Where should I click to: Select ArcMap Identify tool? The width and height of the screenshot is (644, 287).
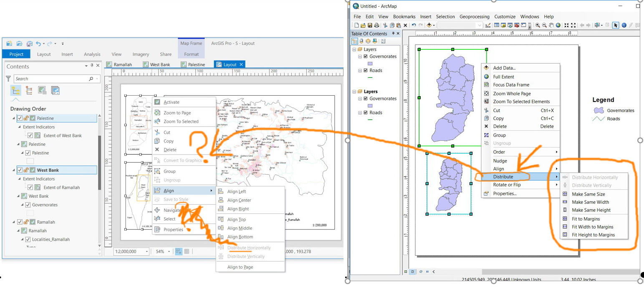(624, 25)
